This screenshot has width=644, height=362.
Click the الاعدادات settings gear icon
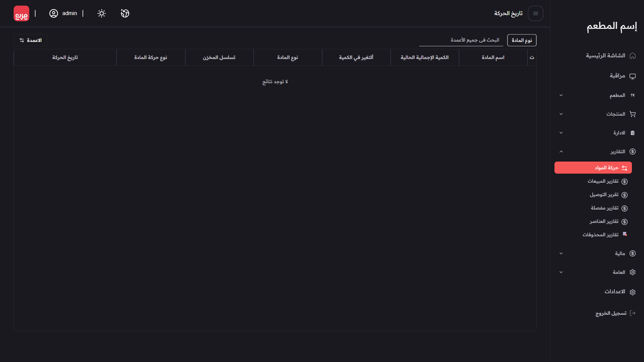[633, 292]
